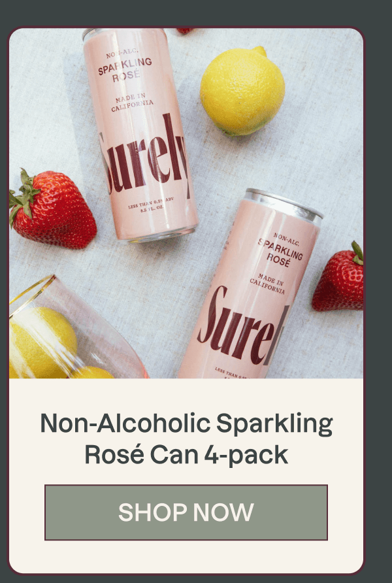The image size is (392, 583).
Task: Click Sparkling Rosé text on the lower can
Action: click(280, 252)
